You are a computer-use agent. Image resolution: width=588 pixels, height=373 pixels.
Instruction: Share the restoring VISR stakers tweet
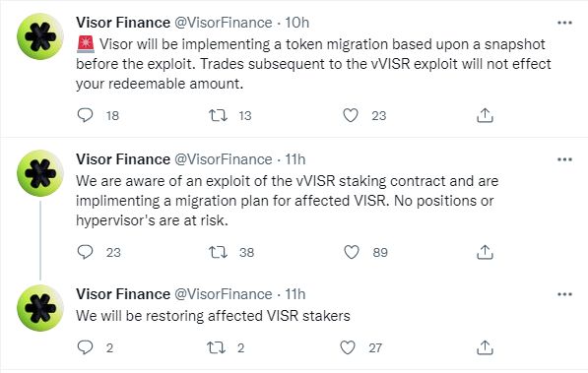click(485, 347)
